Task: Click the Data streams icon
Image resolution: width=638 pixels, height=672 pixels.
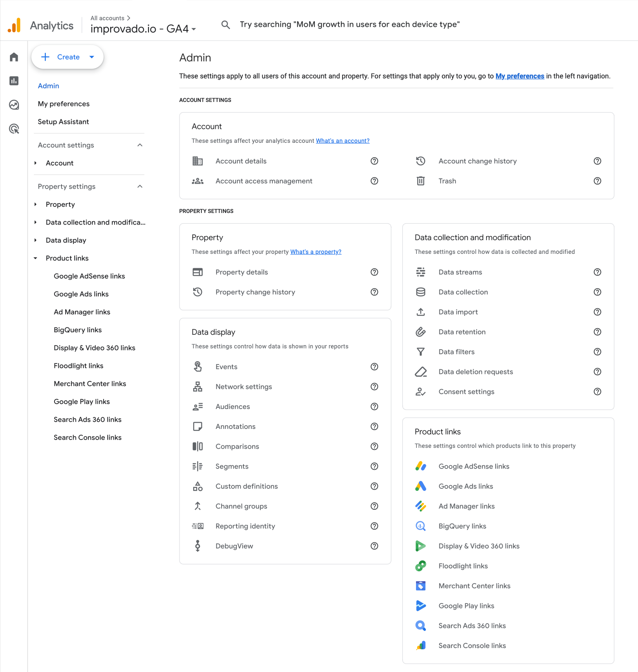Action: [x=421, y=272]
